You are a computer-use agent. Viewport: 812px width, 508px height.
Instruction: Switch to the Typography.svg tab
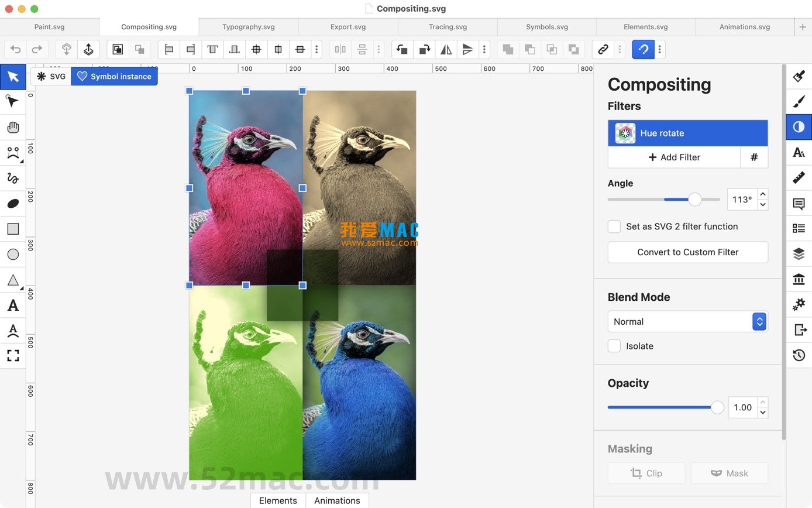(x=249, y=27)
